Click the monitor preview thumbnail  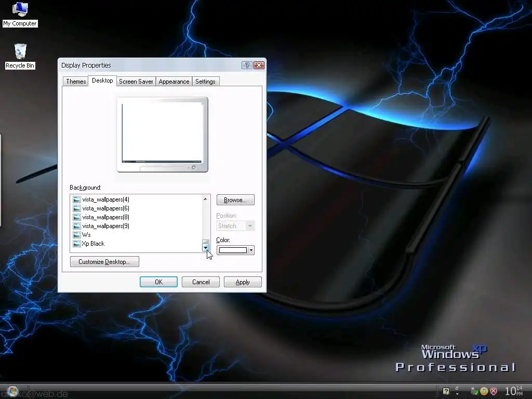[162, 135]
